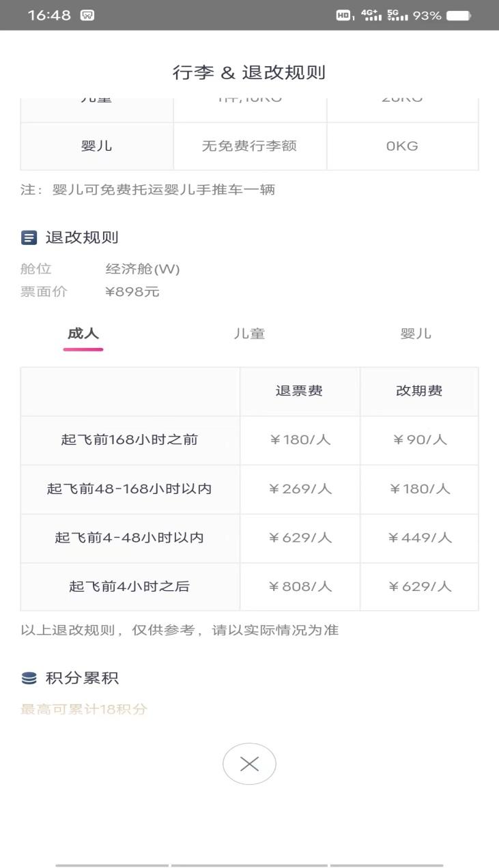
Task: Tap the HD indicator in status bar
Action: tap(344, 16)
